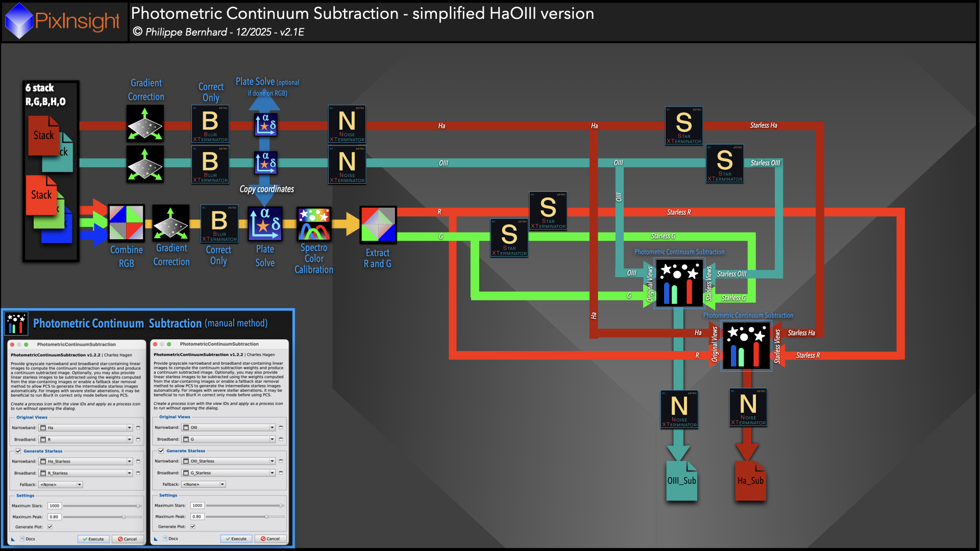The width and height of the screenshot is (980, 551).
Task: Select the Spectro Color Calibration icon
Action: (x=314, y=224)
